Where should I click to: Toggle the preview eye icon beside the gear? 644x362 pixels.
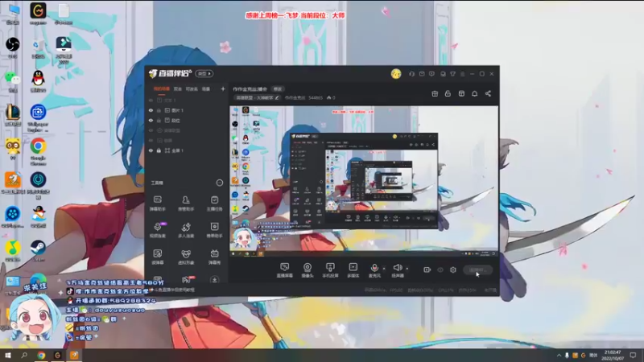[x=440, y=269]
